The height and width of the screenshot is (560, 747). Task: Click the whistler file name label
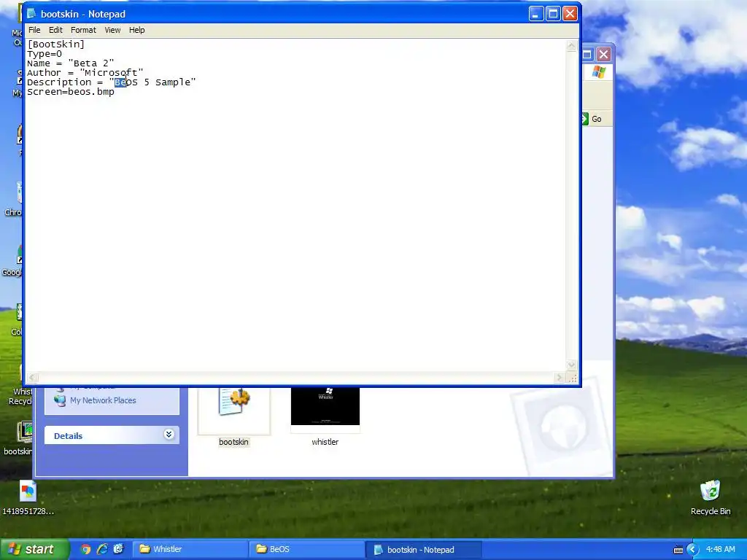click(x=325, y=442)
